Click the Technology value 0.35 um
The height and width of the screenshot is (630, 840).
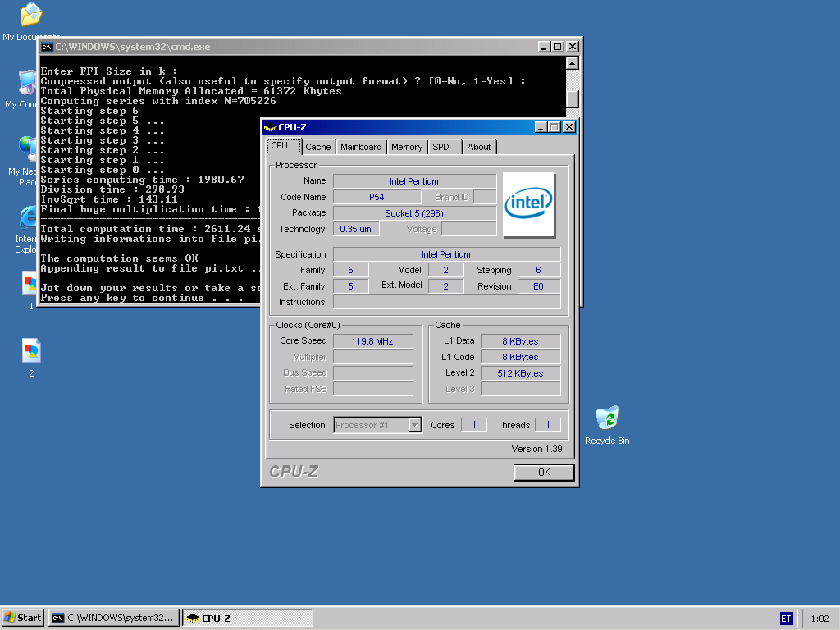click(x=356, y=229)
